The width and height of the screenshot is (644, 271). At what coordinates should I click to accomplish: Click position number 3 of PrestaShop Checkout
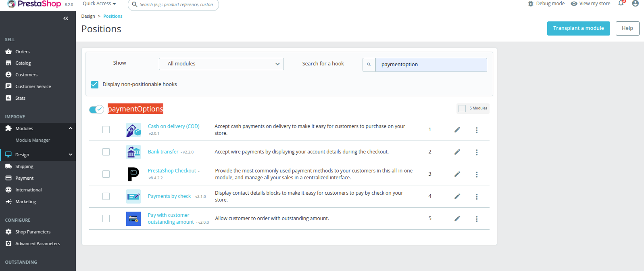pos(430,174)
